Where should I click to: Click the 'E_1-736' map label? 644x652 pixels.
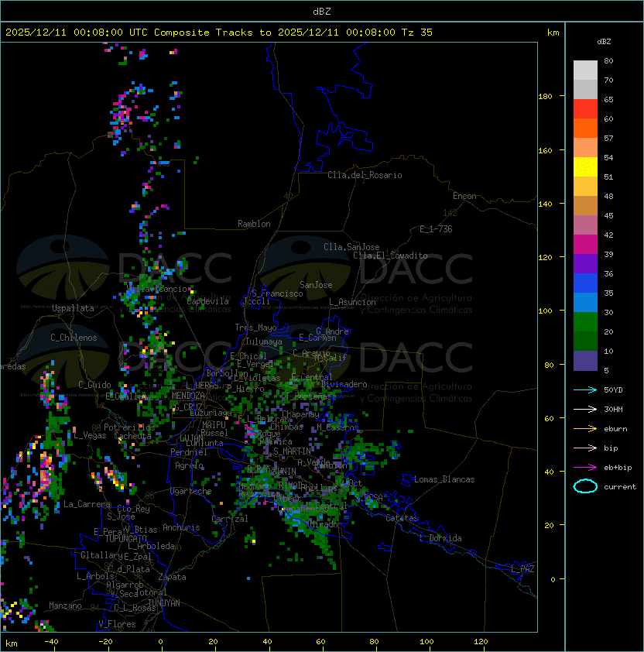tap(436, 229)
